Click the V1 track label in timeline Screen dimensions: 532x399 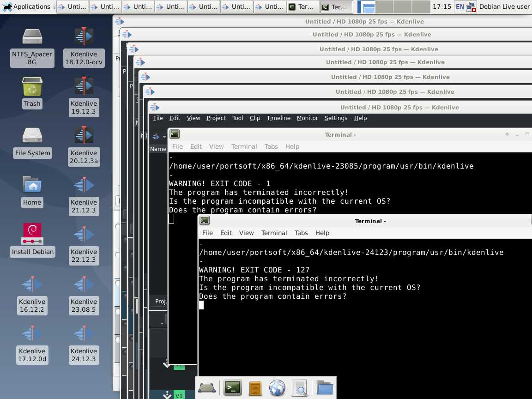(x=179, y=395)
